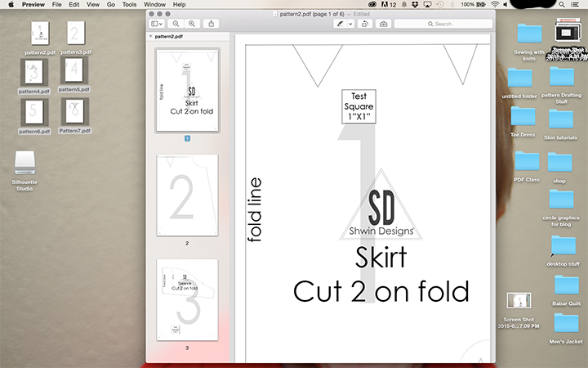Show the Markup toolbox toolbar

click(x=383, y=24)
